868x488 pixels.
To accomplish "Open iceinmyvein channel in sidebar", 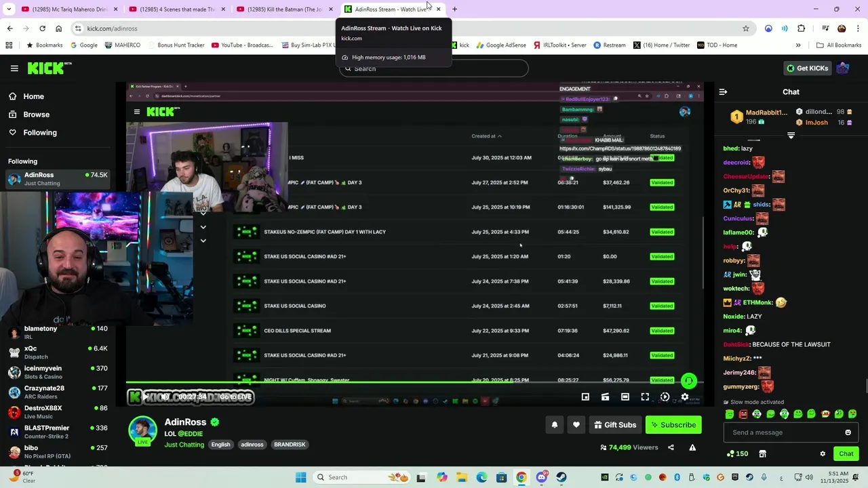I will pos(58,372).
